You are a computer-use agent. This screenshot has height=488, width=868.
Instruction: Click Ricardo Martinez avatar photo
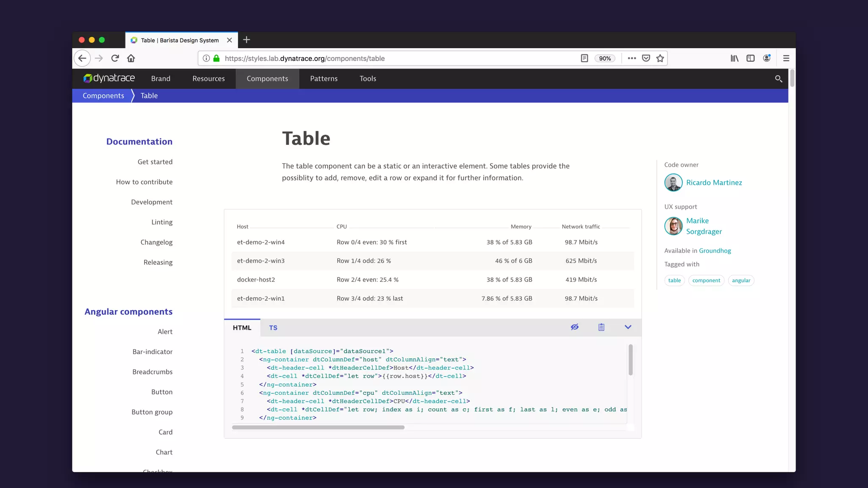point(673,183)
